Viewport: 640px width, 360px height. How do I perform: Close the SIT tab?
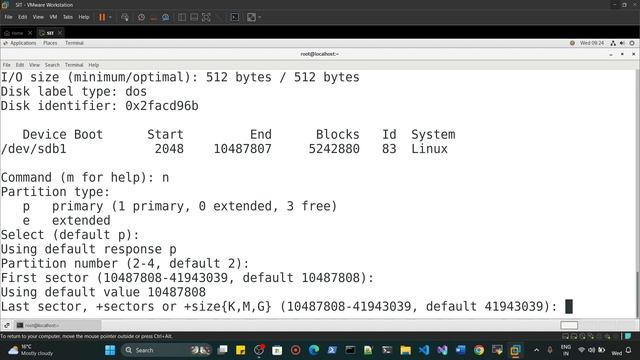pos(60,33)
